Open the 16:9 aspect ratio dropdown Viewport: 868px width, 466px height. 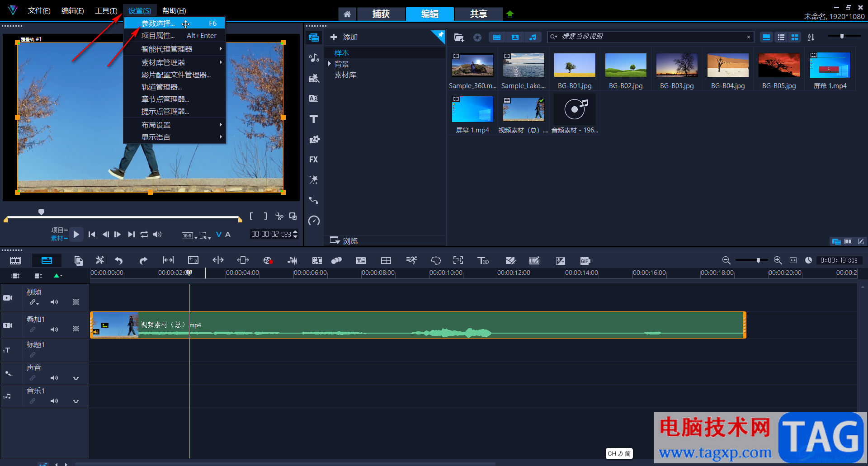tap(189, 235)
